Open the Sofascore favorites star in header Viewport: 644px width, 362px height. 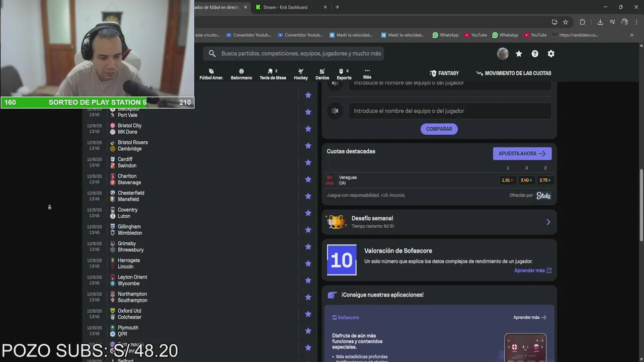(x=519, y=54)
